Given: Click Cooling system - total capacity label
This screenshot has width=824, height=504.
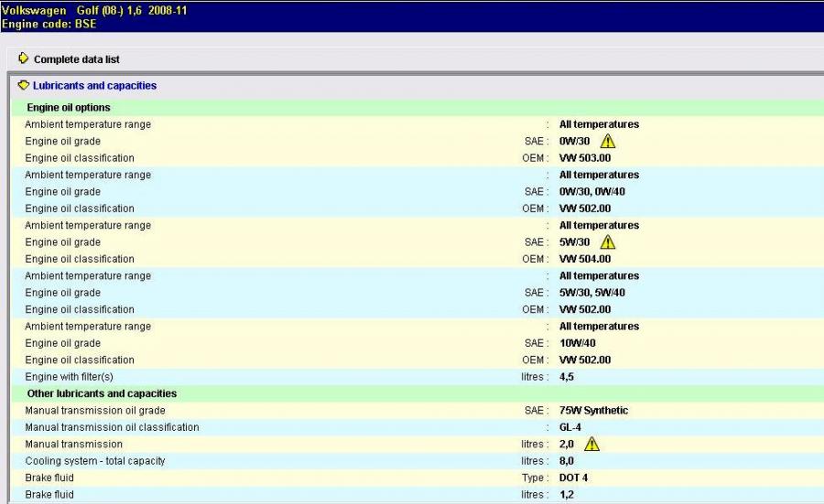Looking at the screenshot, I should tap(95, 461).
